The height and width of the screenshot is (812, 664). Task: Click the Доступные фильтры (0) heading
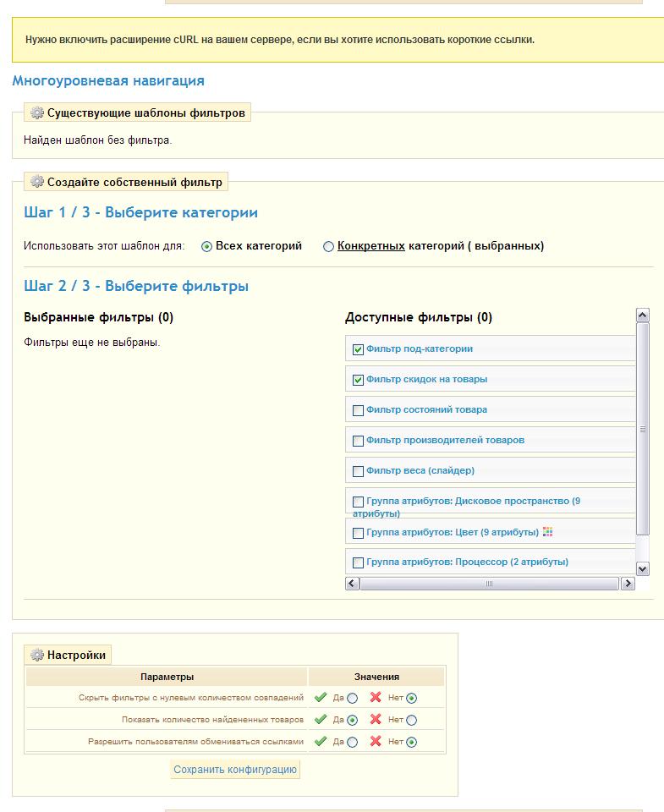click(419, 317)
